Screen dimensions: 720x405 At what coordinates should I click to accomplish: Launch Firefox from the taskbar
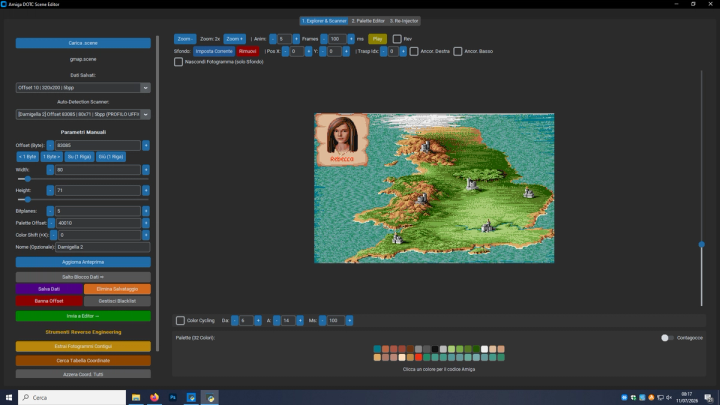click(x=154, y=397)
